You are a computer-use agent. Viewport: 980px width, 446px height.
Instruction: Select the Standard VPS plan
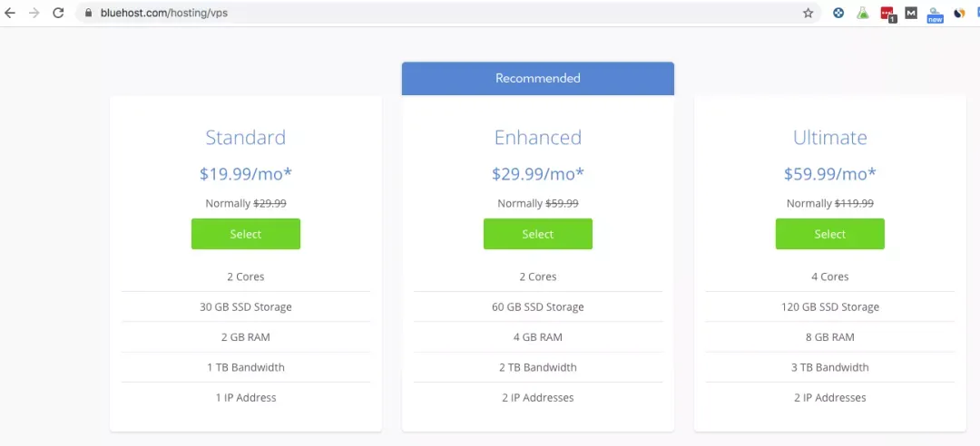coord(246,234)
